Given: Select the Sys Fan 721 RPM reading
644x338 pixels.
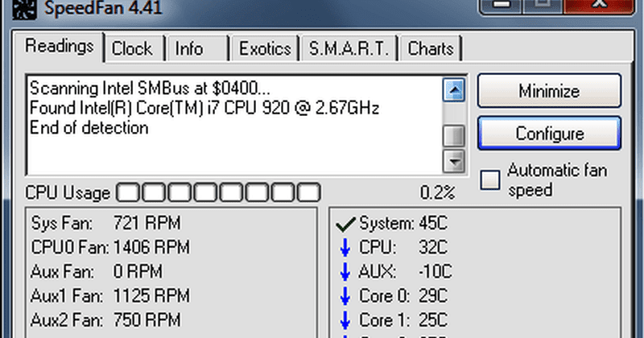Looking at the screenshot, I should tap(105, 224).
